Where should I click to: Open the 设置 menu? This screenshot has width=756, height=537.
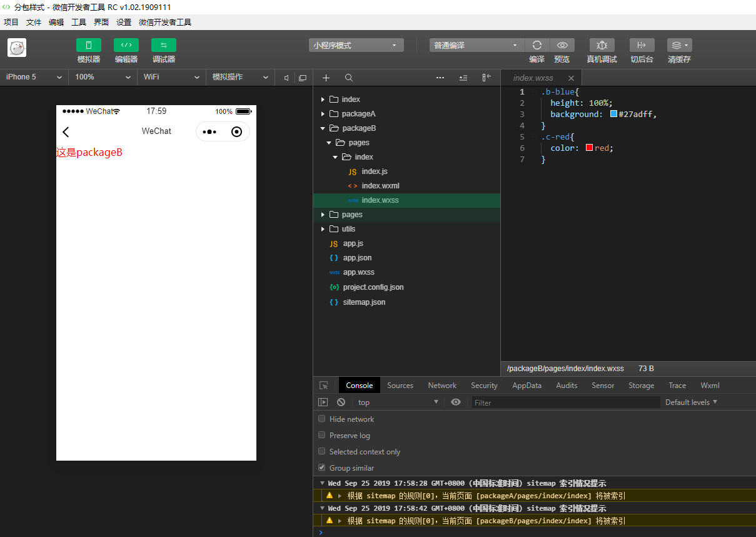point(124,22)
